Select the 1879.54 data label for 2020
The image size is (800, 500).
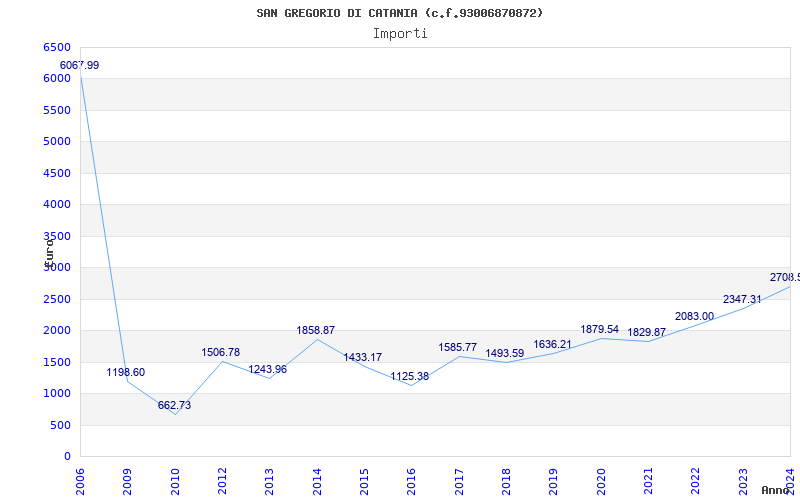(x=600, y=330)
